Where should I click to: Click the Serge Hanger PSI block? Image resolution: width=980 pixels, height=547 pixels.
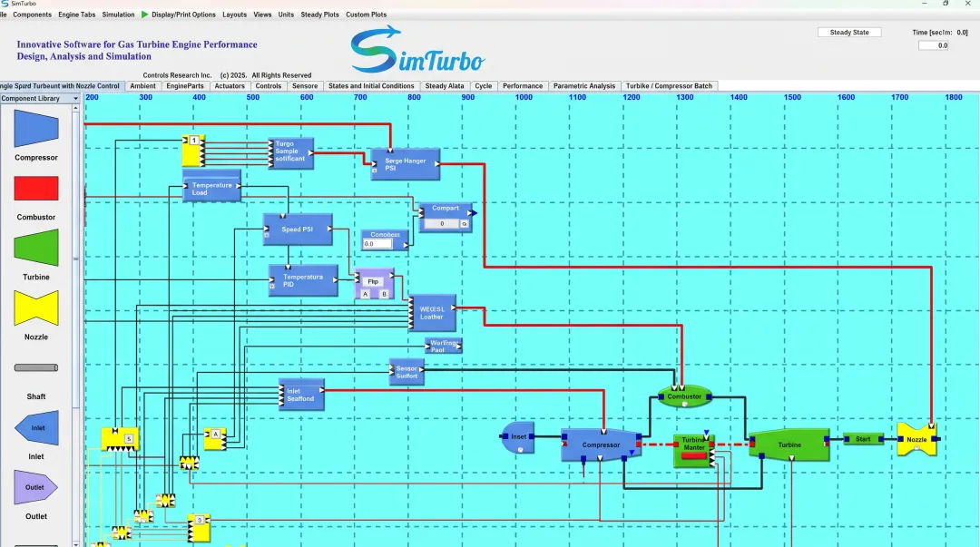click(405, 164)
